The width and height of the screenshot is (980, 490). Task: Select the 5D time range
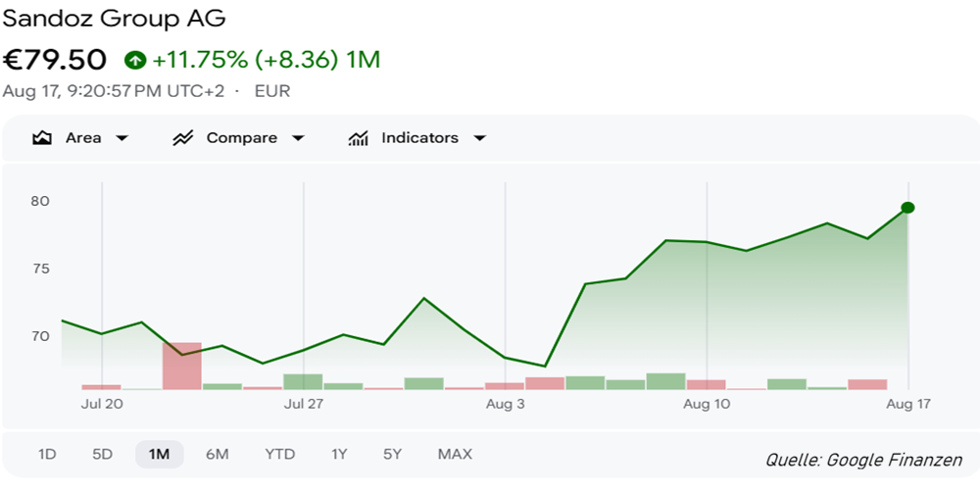click(x=102, y=455)
